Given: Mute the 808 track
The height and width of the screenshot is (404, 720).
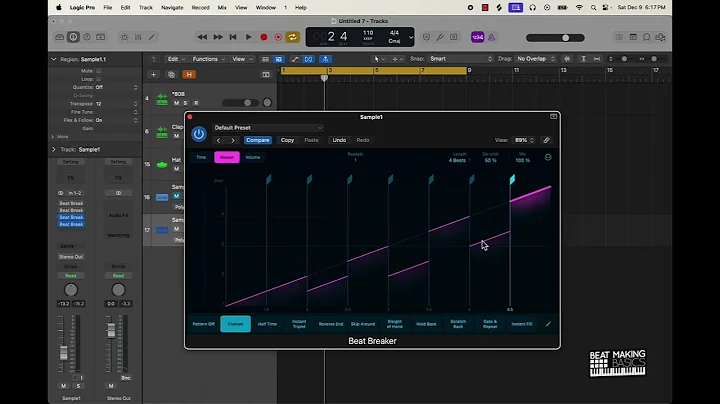Looking at the screenshot, I should 176,103.
